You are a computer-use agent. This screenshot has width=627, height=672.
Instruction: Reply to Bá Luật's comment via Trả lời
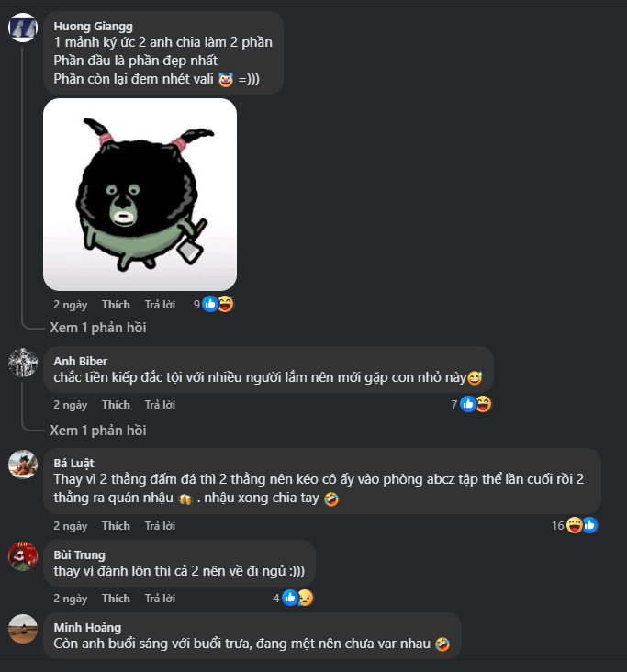point(160,526)
